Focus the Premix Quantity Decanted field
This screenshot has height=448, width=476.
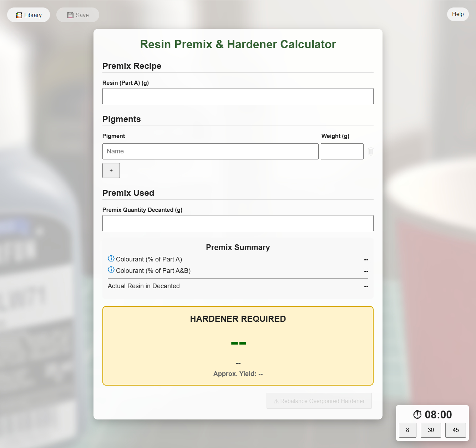point(238,223)
